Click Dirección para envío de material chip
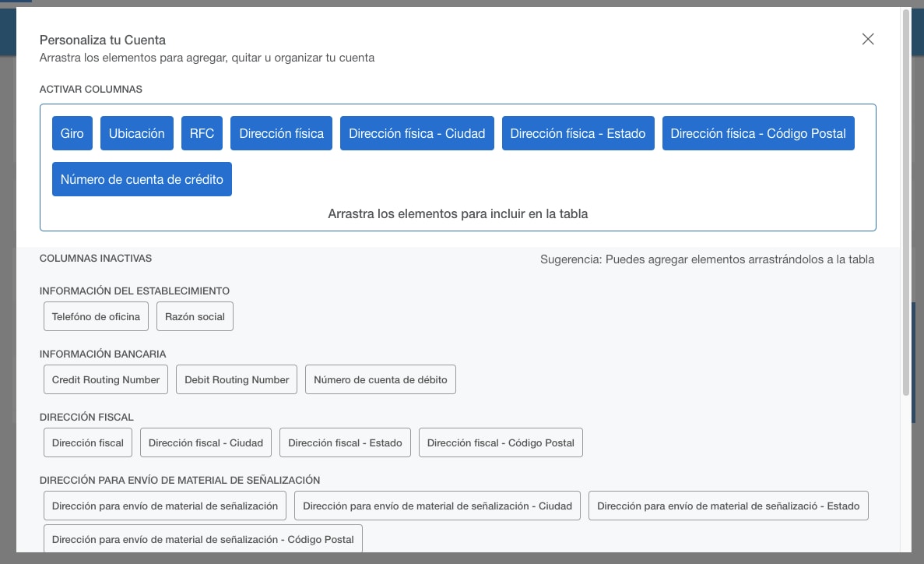 click(x=164, y=506)
